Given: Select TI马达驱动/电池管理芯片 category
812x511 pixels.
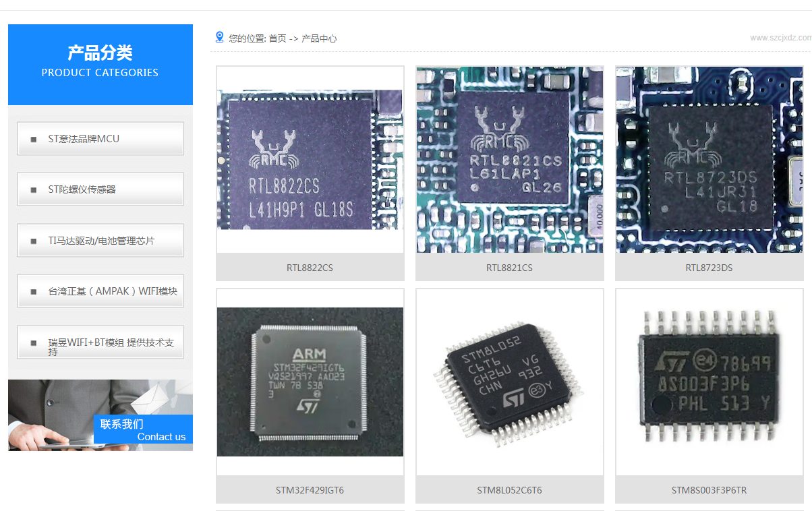Looking at the screenshot, I should click(x=100, y=241).
